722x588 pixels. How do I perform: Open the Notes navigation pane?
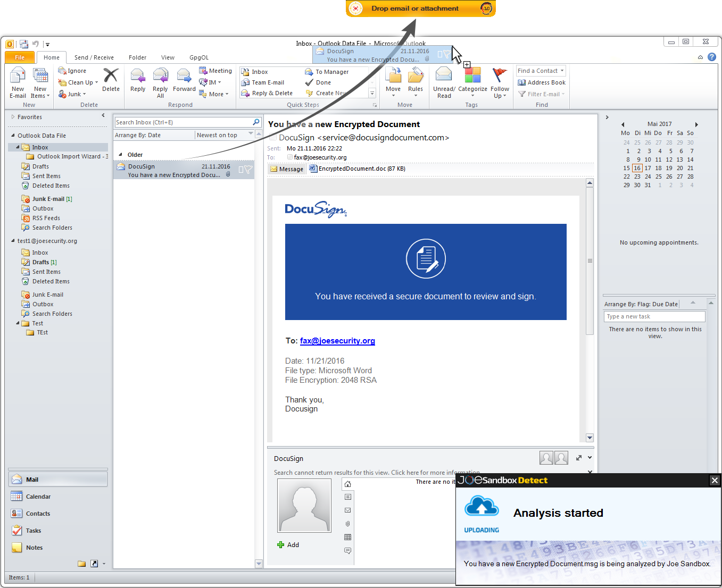point(58,548)
